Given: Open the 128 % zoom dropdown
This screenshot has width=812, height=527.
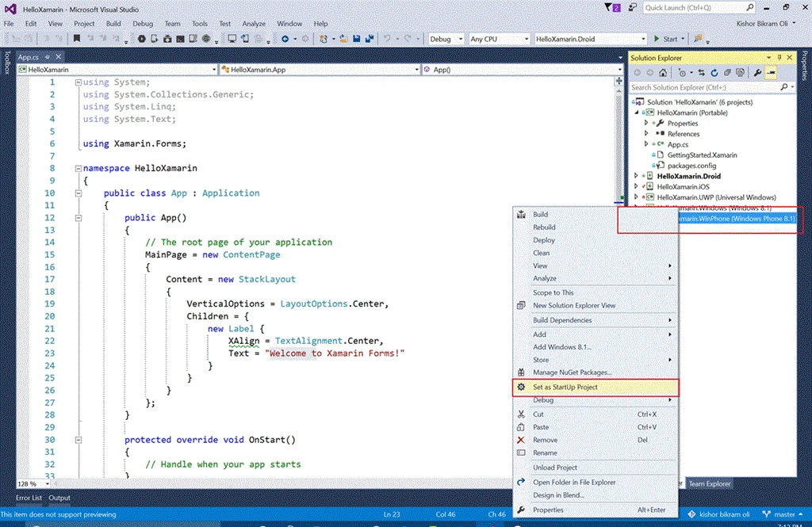Looking at the screenshot, I should [33, 483].
